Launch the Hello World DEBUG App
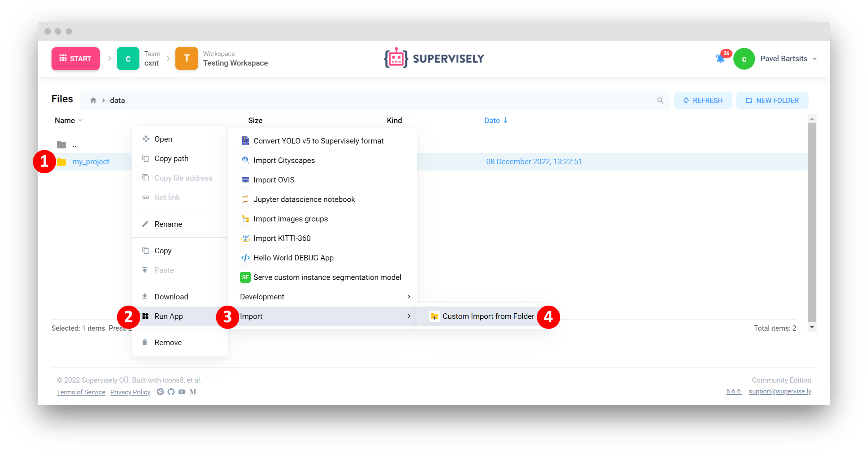 pyautogui.click(x=293, y=258)
